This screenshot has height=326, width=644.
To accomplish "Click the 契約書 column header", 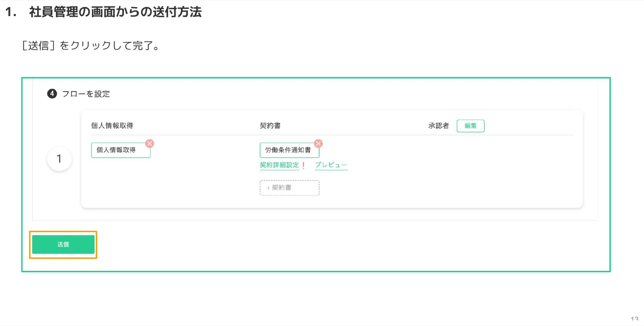I will [270, 126].
